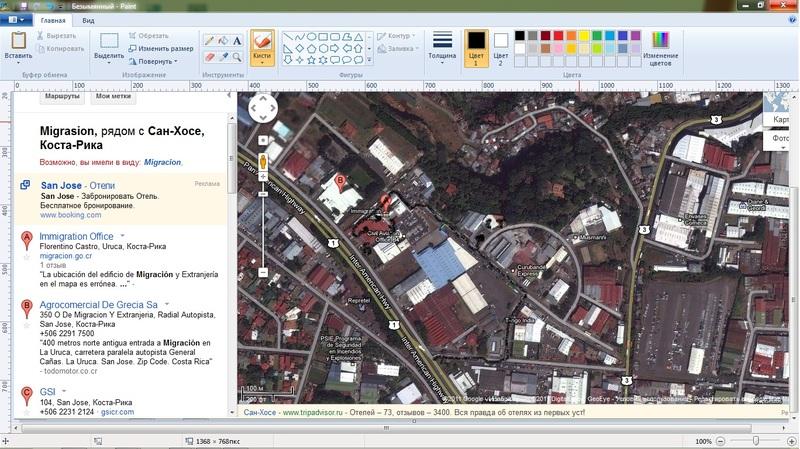
Task: Expand the Вставить paste options arrow
Action: 18,63
